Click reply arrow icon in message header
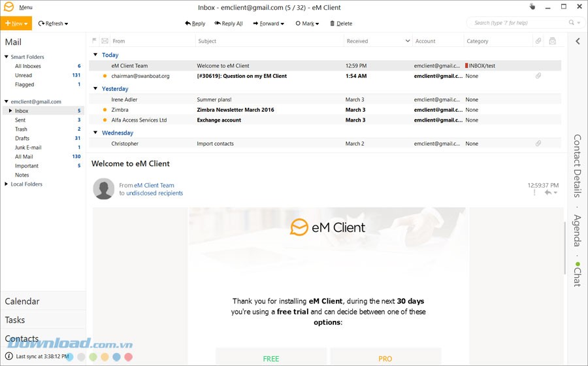Viewport: 588px width, 366px height. click(548, 192)
